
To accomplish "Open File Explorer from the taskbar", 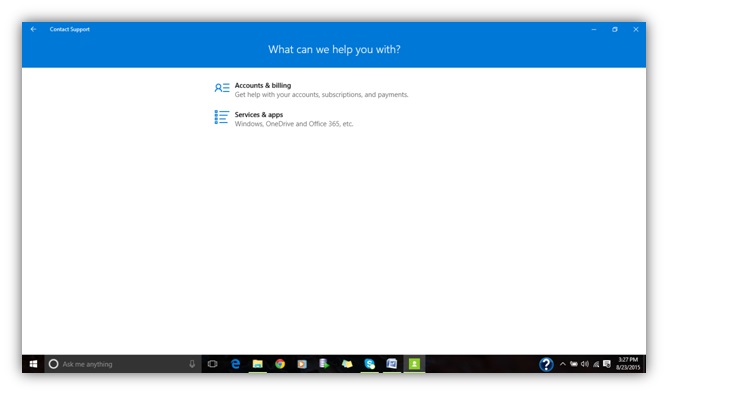I will coord(257,364).
